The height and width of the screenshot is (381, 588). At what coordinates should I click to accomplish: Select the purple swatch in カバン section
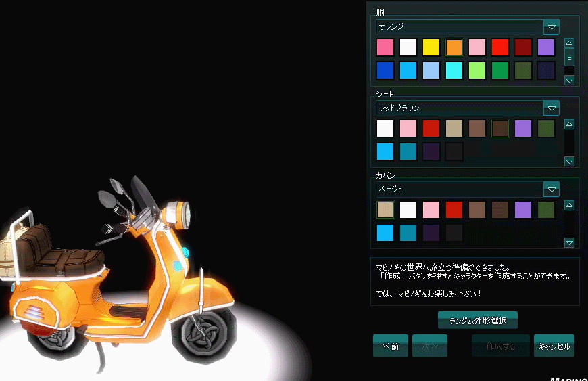click(x=523, y=210)
